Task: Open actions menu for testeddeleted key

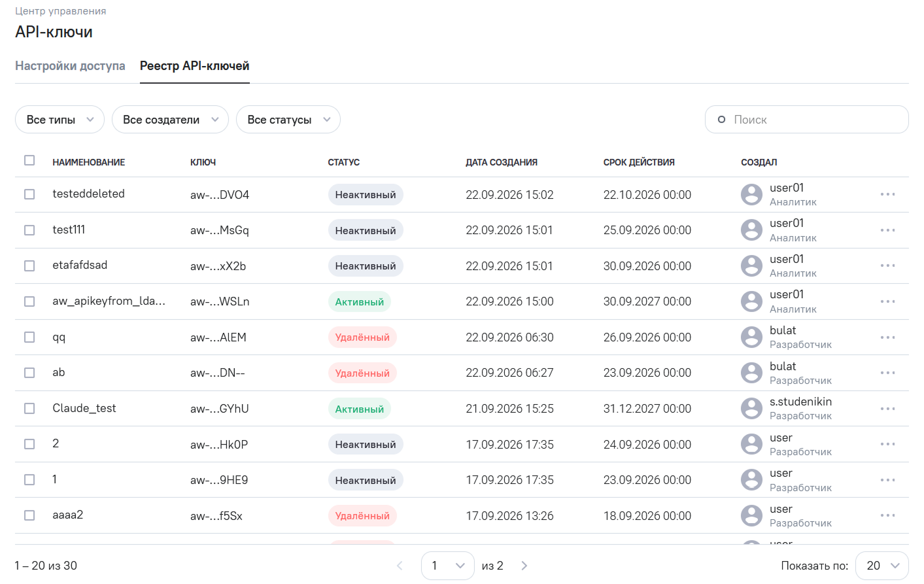Action: pos(887,194)
